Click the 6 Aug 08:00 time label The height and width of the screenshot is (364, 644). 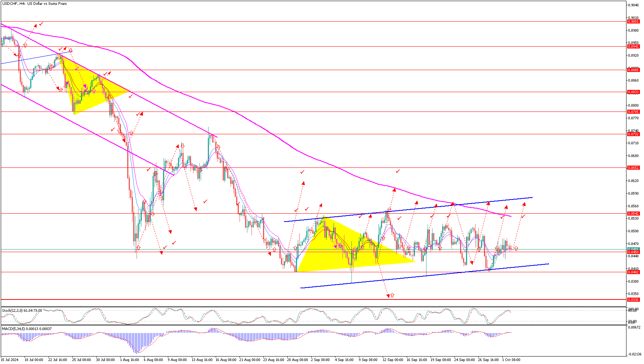point(153,360)
